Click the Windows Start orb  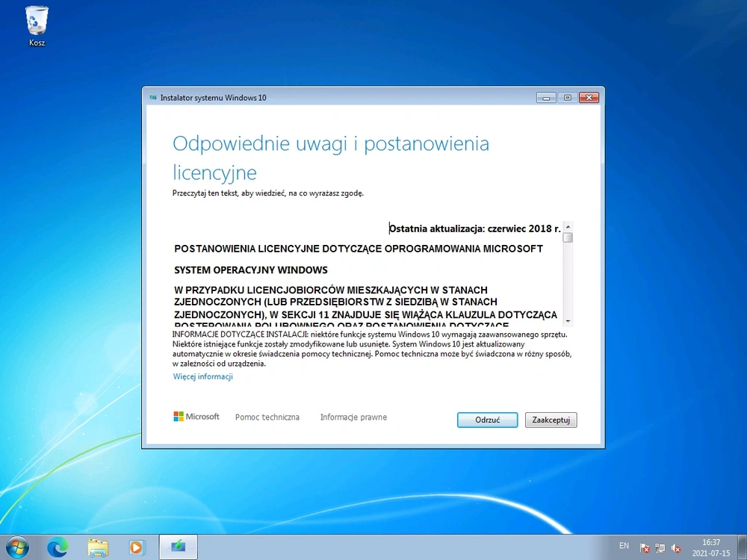coord(16,547)
